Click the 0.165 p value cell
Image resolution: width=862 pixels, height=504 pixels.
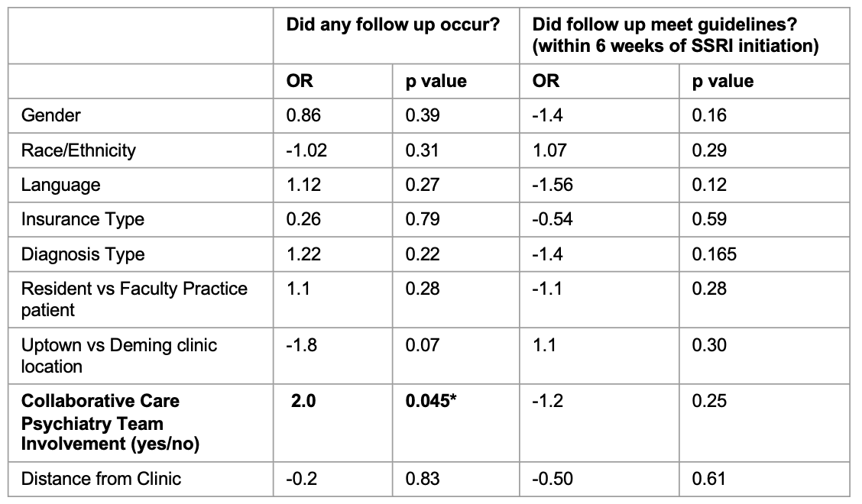[x=714, y=254]
